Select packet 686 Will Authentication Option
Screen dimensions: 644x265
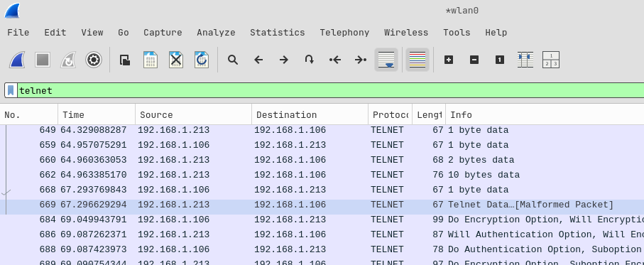[322, 234]
